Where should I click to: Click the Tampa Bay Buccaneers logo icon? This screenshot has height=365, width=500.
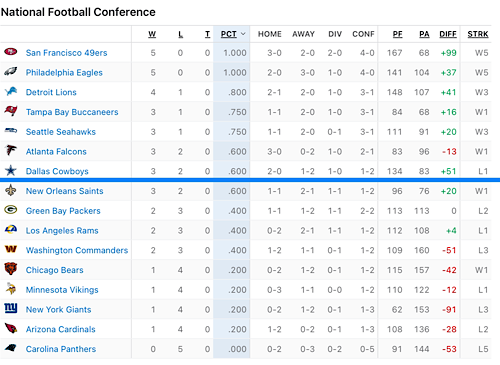11,110
